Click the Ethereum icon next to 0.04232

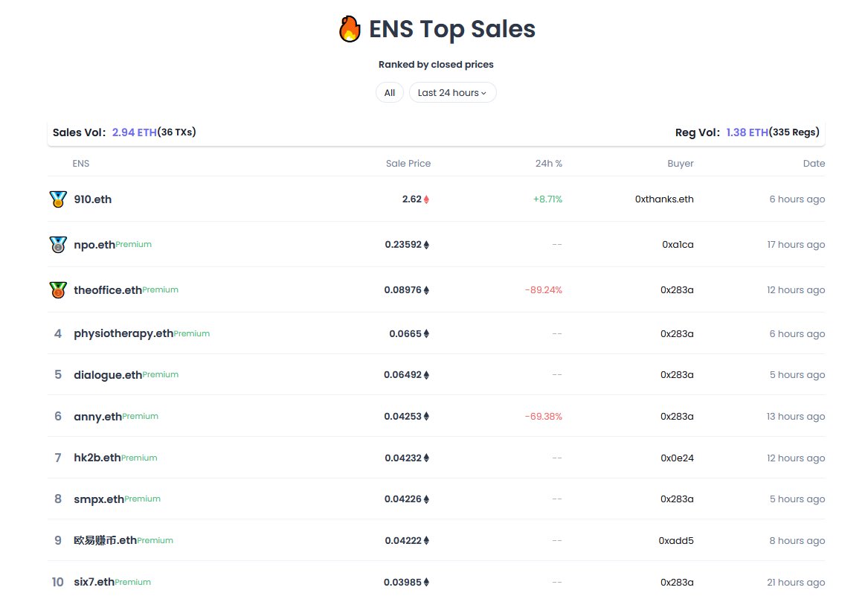(426, 458)
